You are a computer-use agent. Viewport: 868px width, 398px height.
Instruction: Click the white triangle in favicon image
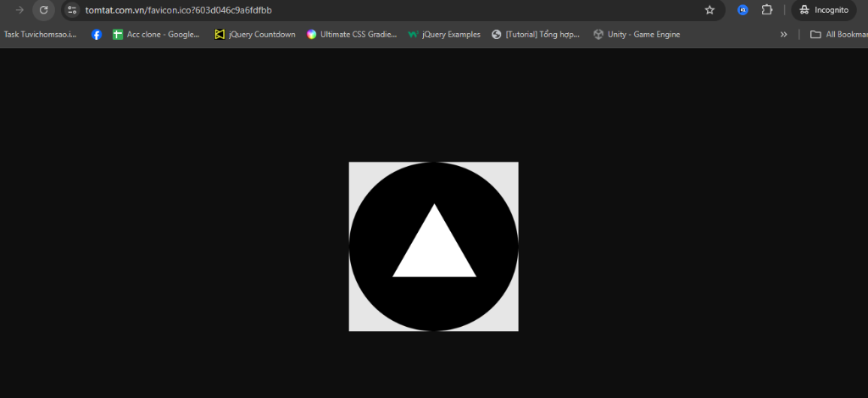click(x=434, y=250)
